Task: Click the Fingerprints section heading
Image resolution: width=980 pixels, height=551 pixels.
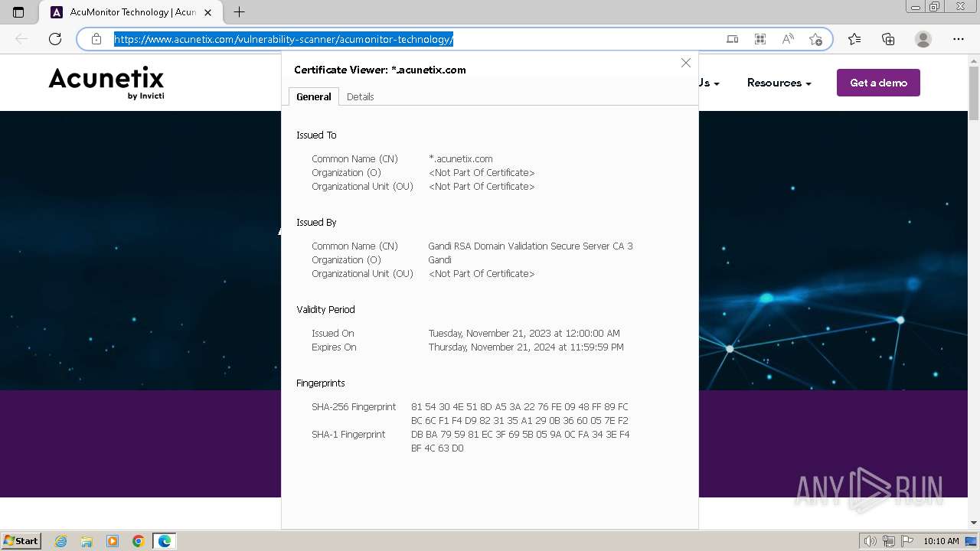Action: (x=321, y=383)
